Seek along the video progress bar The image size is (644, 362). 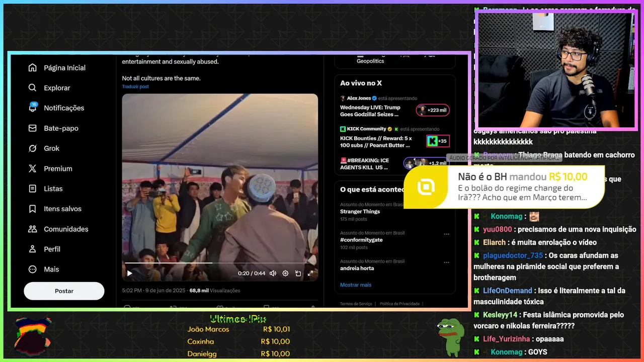tap(220, 263)
